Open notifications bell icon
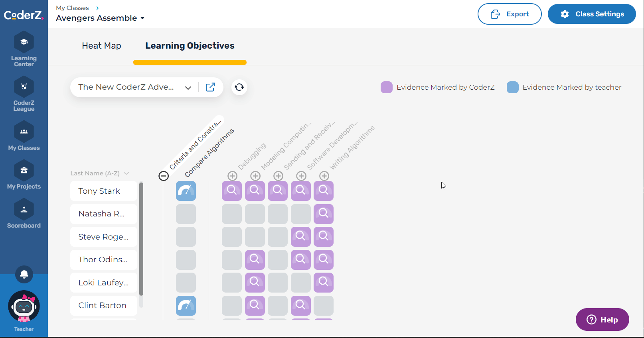 coord(24,274)
